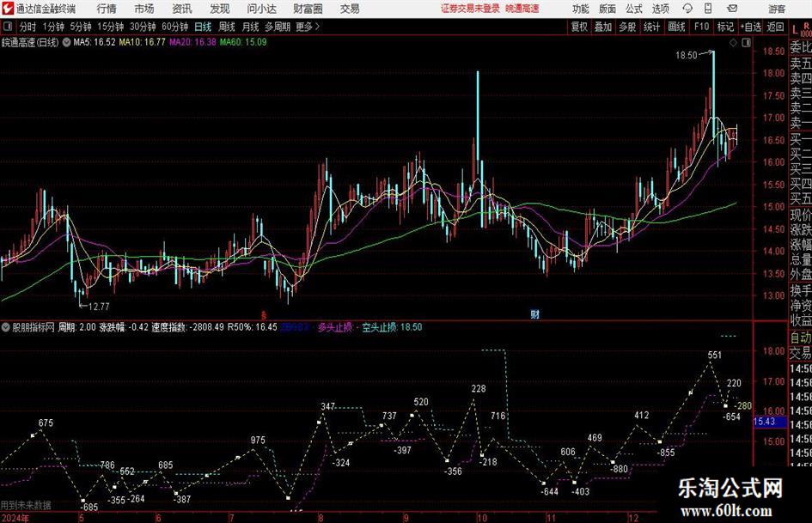
Task: Switch to 30分钟 chart period
Action: [143, 27]
